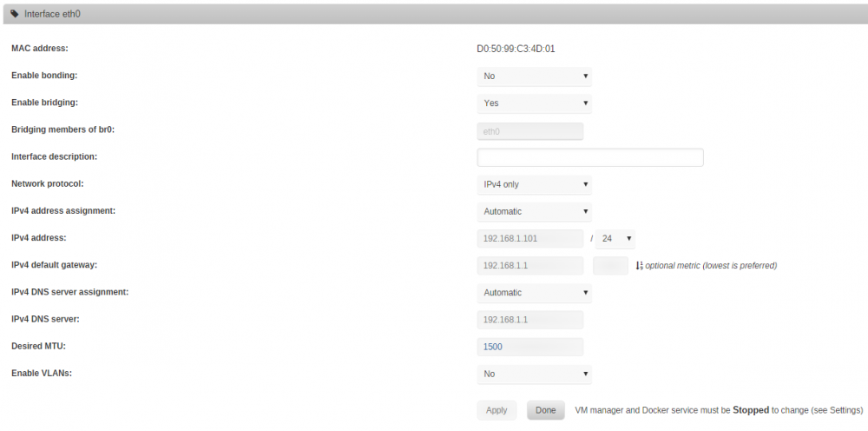Image resolution: width=868 pixels, height=431 pixels.
Task: Click the 'Enable bridging:' label
Action: point(45,103)
